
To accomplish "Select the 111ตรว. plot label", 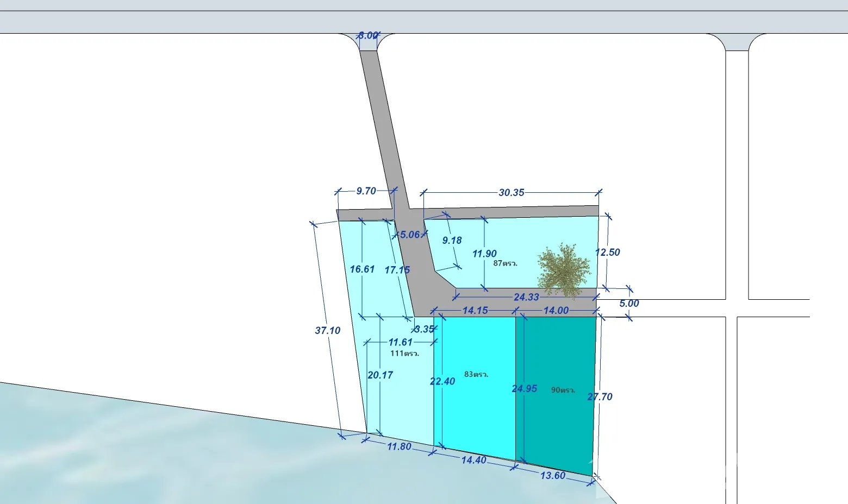I will (404, 353).
